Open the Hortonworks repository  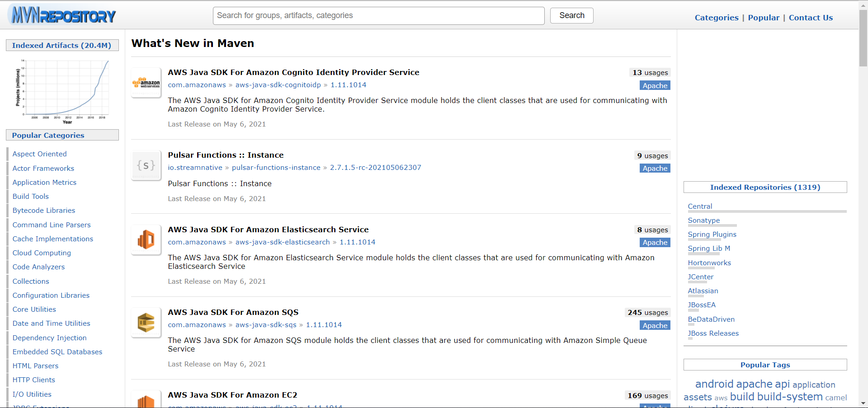(x=709, y=263)
